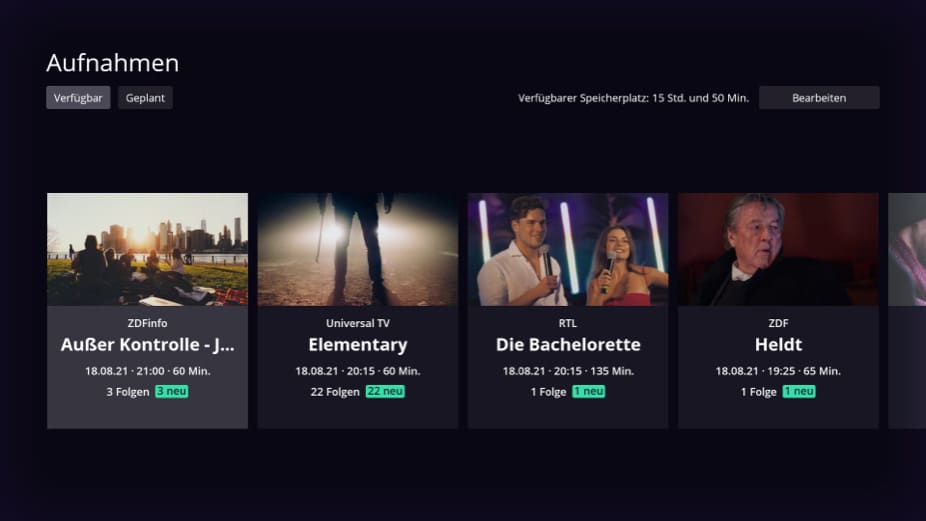Click the Heldt recording title

pos(778,344)
